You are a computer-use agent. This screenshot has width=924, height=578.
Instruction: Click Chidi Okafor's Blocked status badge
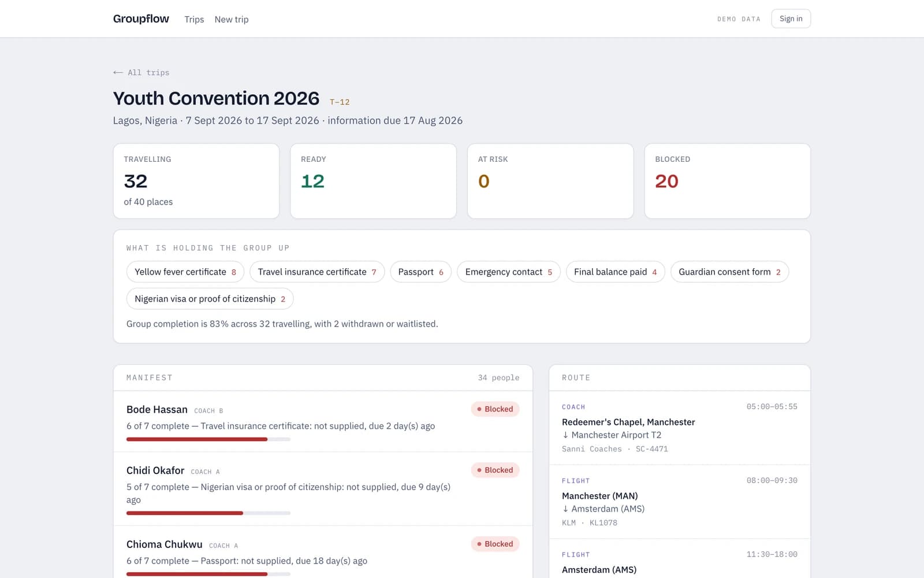click(495, 470)
